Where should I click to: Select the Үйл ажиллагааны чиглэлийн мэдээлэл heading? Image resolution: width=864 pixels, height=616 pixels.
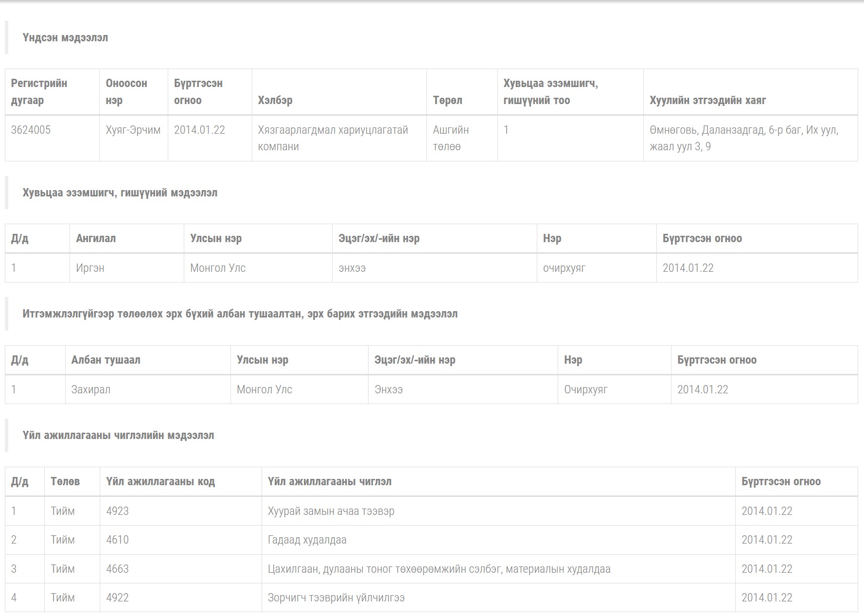(118, 435)
